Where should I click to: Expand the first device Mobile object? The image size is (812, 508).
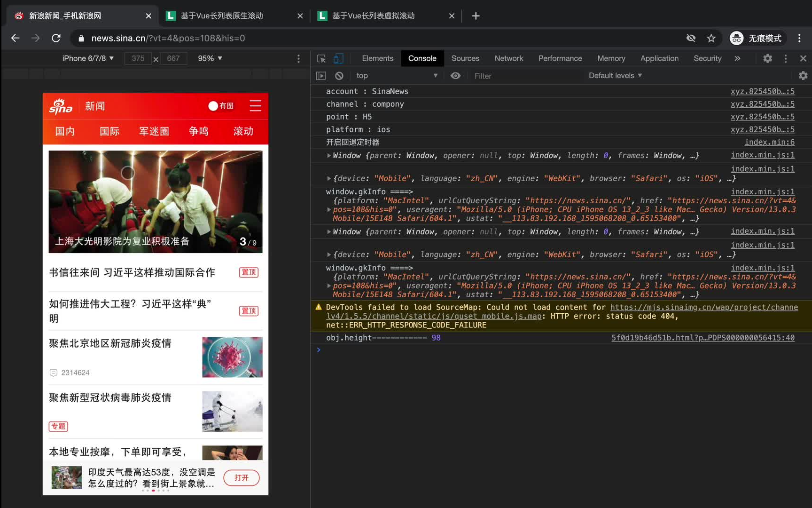(329, 179)
